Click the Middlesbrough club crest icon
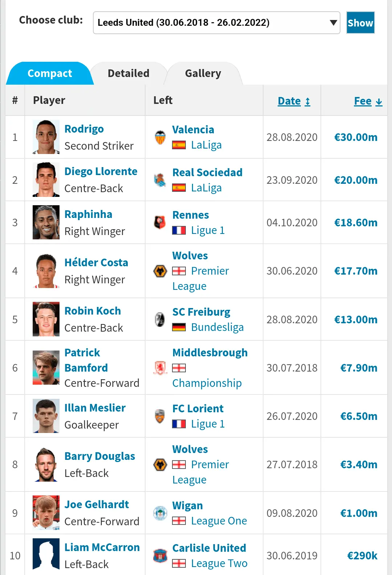The height and width of the screenshot is (575, 392). click(160, 368)
